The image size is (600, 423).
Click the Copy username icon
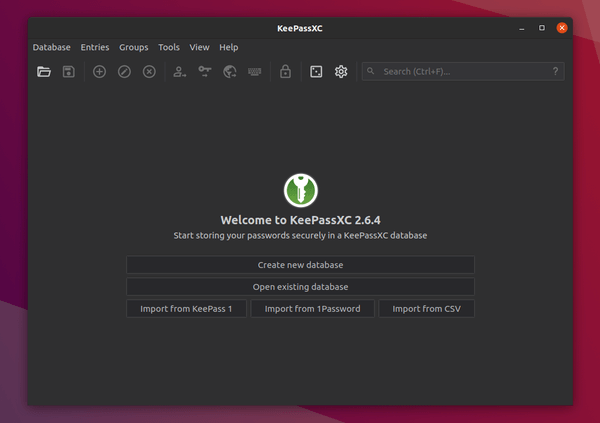click(x=179, y=72)
